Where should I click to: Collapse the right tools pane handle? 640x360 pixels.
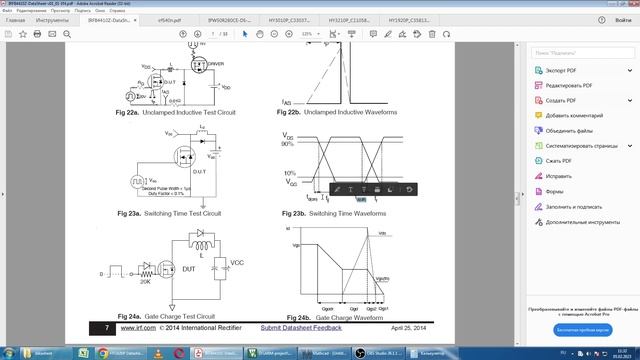click(523, 194)
